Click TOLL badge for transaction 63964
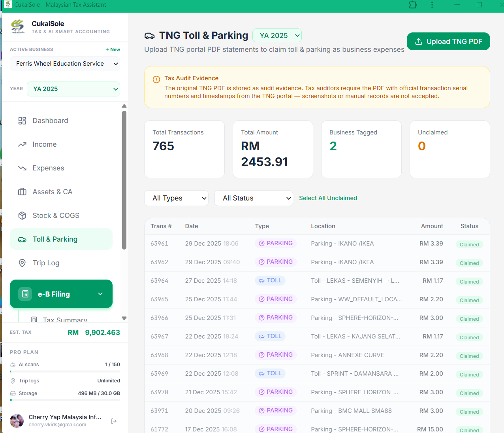Image resolution: width=504 pixels, height=433 pixels. 270,280
